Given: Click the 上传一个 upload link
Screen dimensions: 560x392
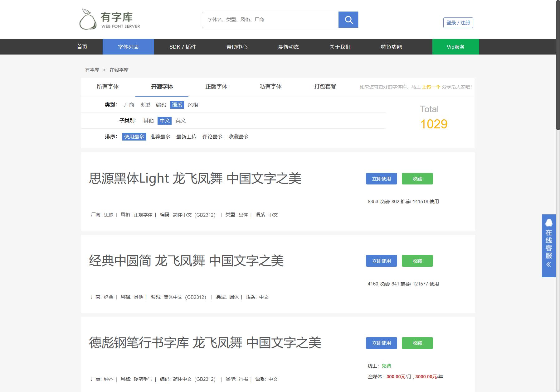Looking at the screenshot, I should click(x=431, y=87).
